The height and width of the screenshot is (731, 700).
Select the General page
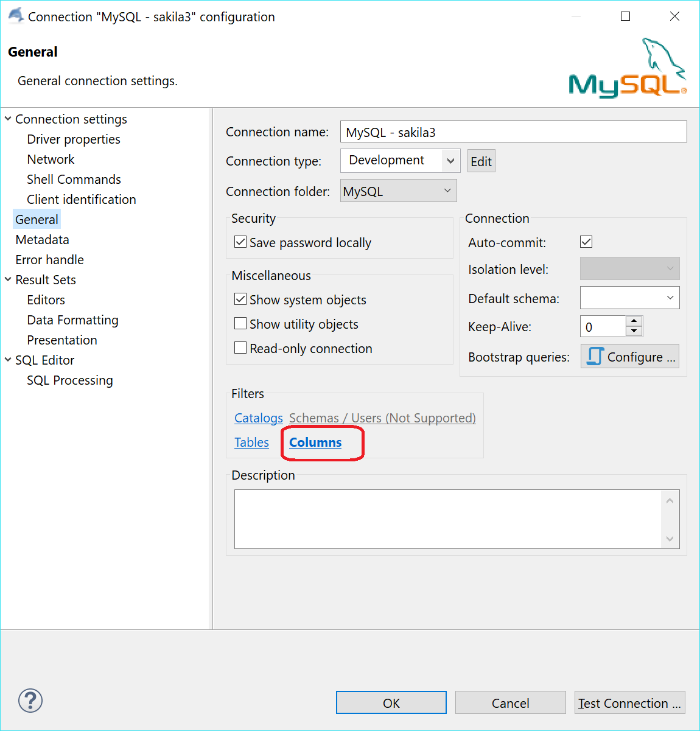tap(37, 220)
